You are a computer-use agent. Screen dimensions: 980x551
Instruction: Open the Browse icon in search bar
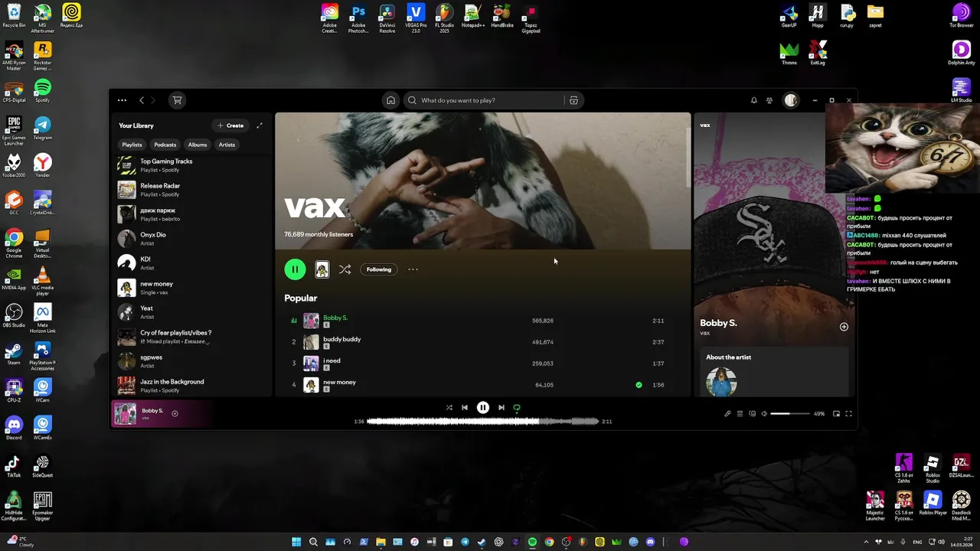[573, 100]
